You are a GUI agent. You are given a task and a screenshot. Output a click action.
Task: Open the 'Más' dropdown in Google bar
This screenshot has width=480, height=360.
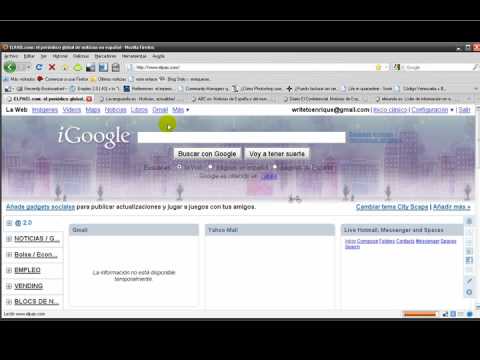click(180, 110)
